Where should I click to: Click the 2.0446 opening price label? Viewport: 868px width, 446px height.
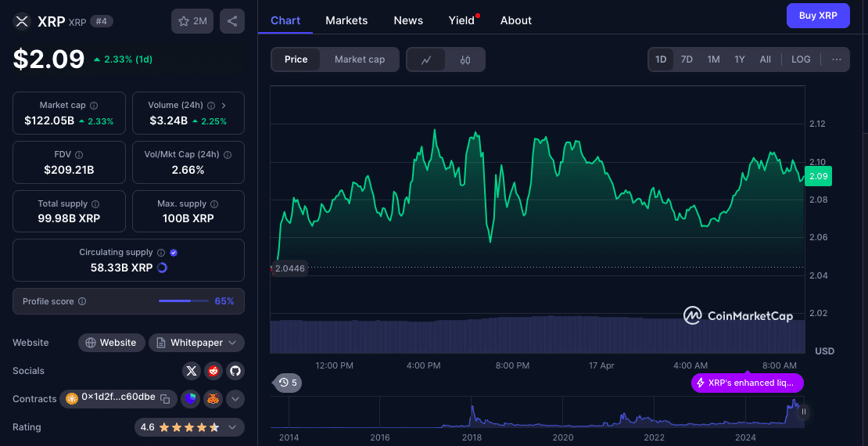point(289,268)
